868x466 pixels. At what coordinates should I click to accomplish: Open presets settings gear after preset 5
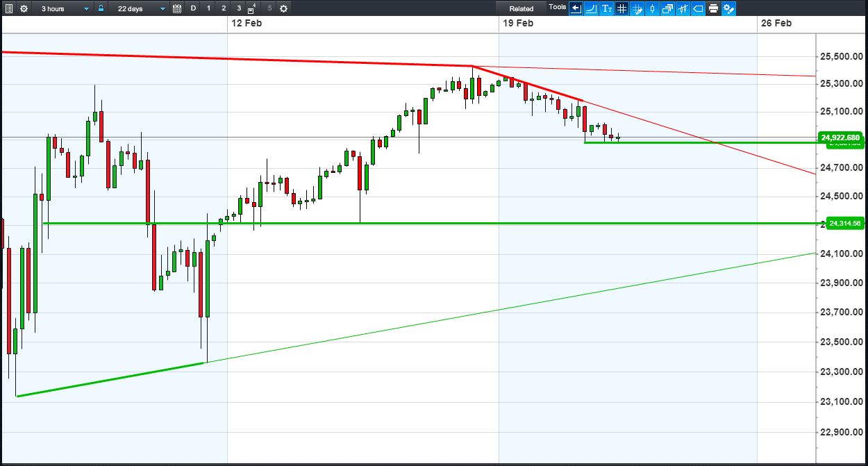pyautogui.click(x=283, y=8)
